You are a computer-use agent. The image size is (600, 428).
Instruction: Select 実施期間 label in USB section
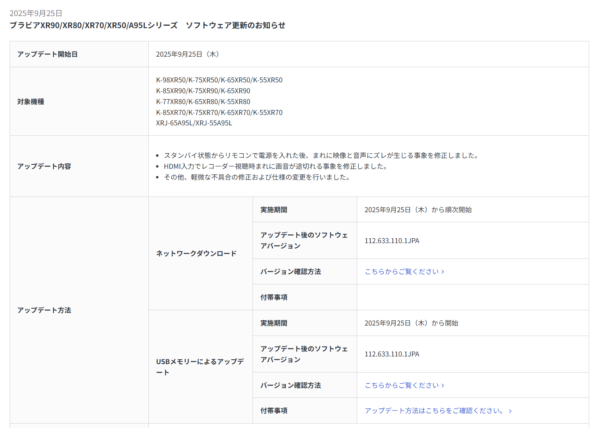click(274, 323)
